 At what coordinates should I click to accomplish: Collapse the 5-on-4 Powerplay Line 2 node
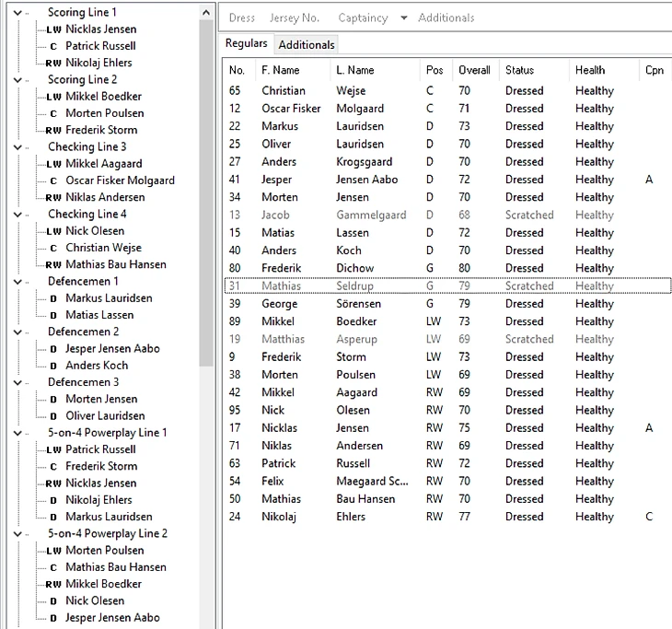point(17,534)
